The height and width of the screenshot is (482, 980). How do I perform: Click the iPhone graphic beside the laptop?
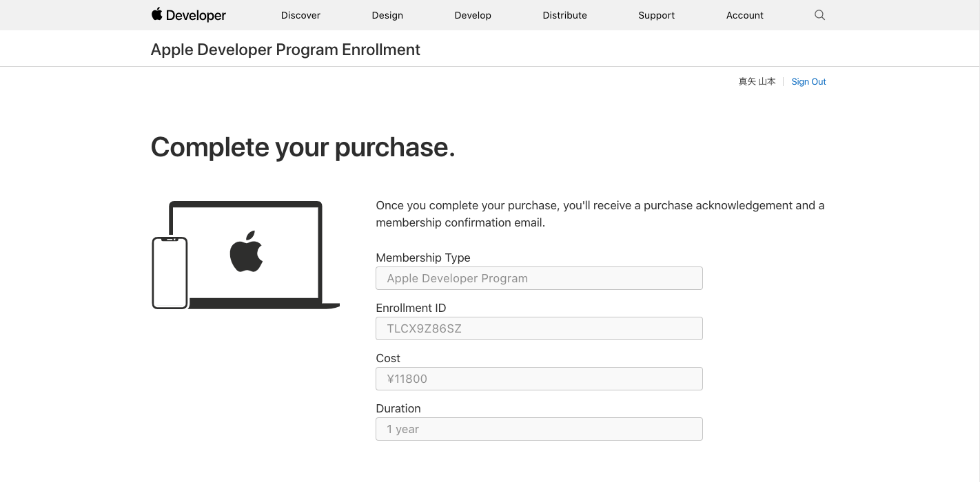pos(170,273)
